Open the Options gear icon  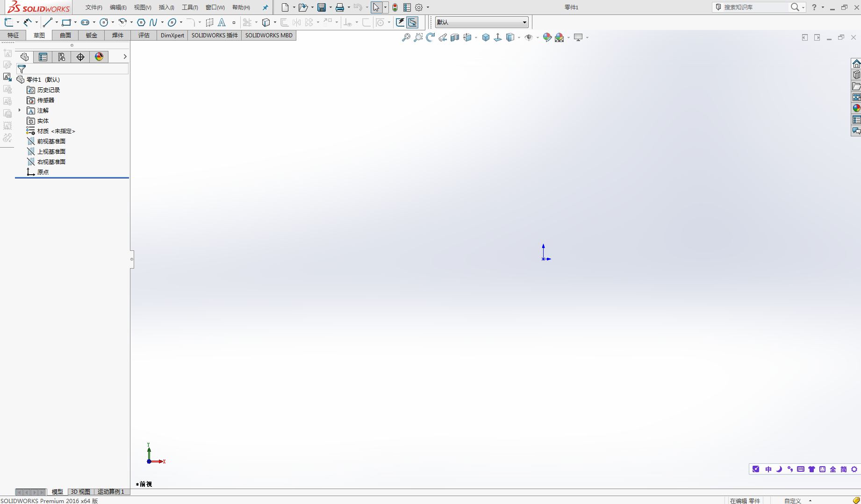(419, 7)
